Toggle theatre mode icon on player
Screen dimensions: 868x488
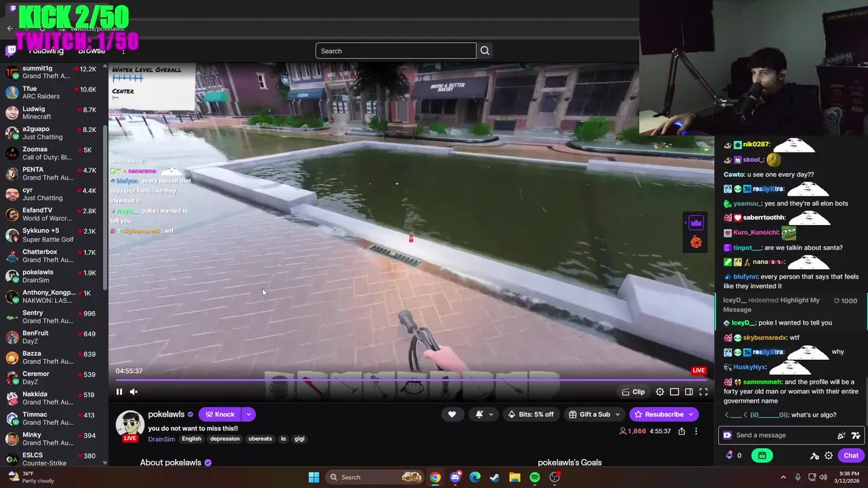689,392
